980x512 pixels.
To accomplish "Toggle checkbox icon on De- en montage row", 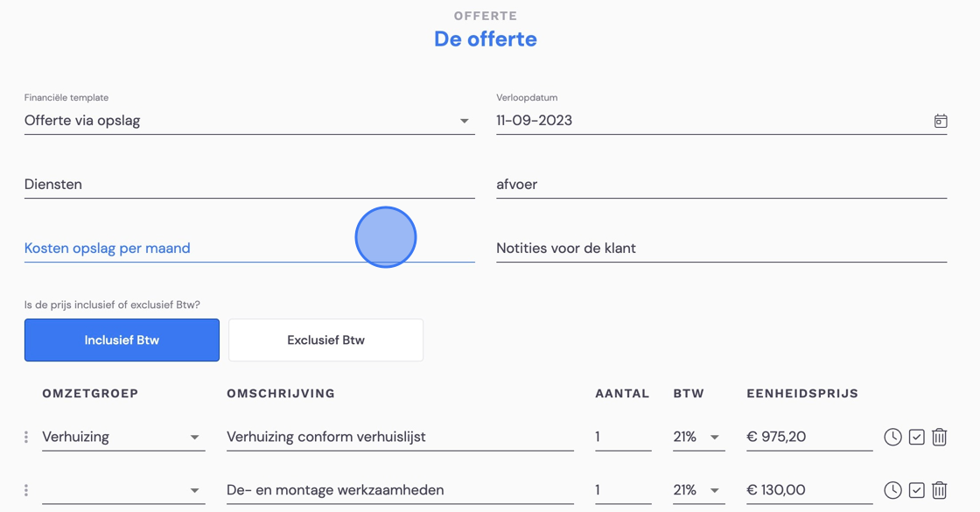I will (916, 490).
